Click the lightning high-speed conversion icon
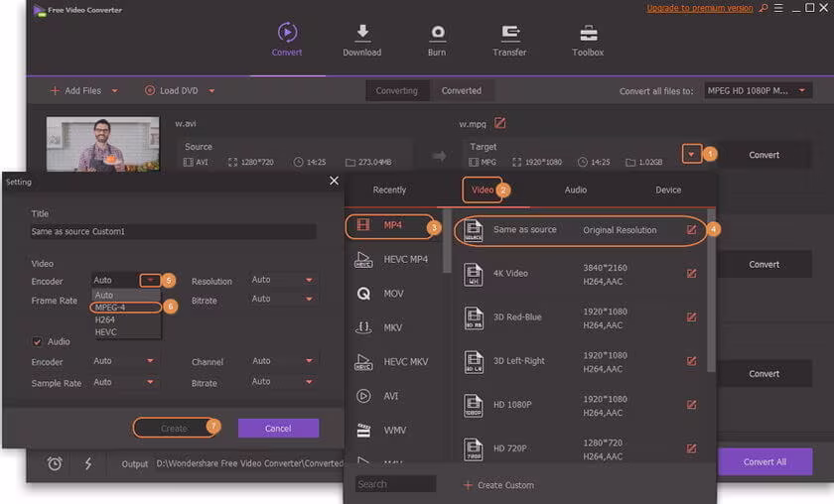Screen dimensions: 834x504 [x=88, y=463]
